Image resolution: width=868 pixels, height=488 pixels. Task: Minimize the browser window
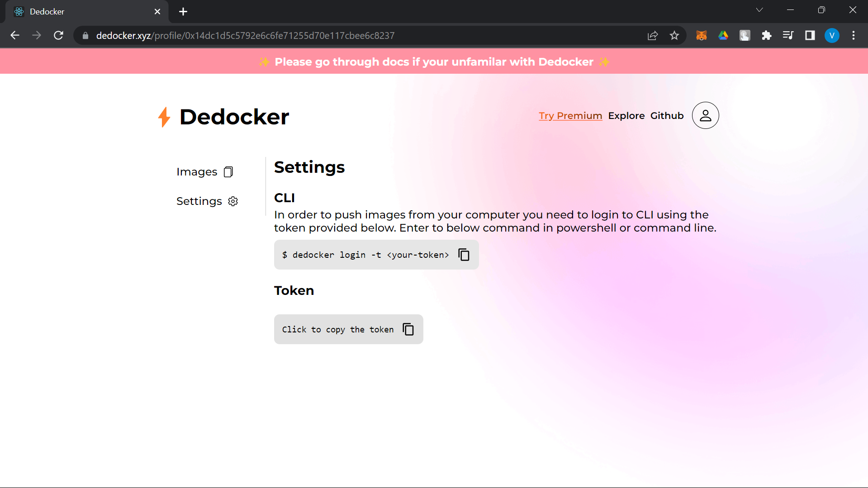tap(791, 10)
